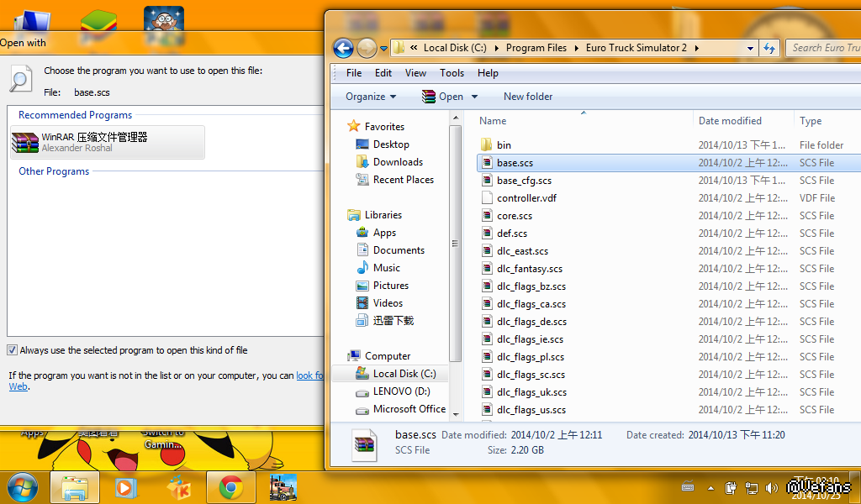Image resolution: width=861 pixels, height=504 pixels.
Task: Select Local Disk (C:) in navigation pane
Action: 404,374
